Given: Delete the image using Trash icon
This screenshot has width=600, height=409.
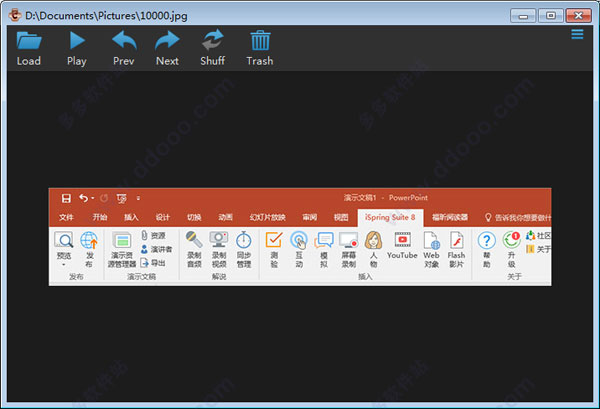Looking at the screenshot, I should click(260, 41).
